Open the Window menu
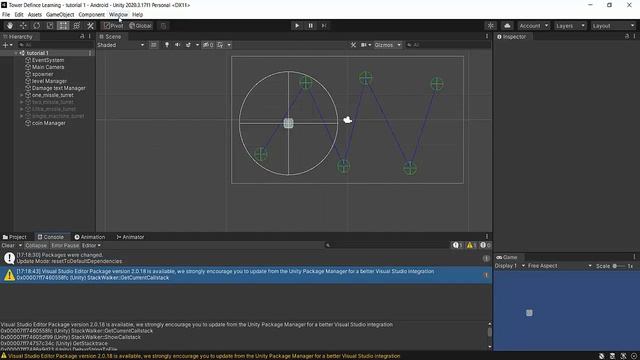640x360 pixels. pyautogui.click(x=118, y=14)
